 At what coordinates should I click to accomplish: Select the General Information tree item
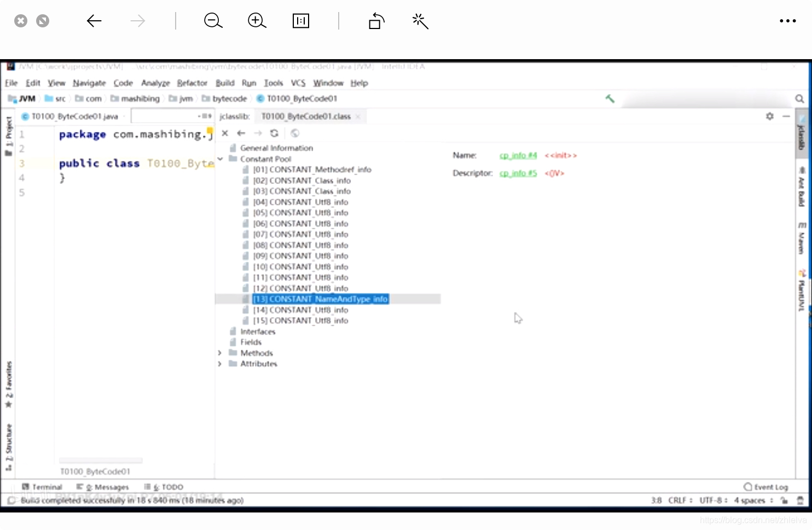coord(276,148)
